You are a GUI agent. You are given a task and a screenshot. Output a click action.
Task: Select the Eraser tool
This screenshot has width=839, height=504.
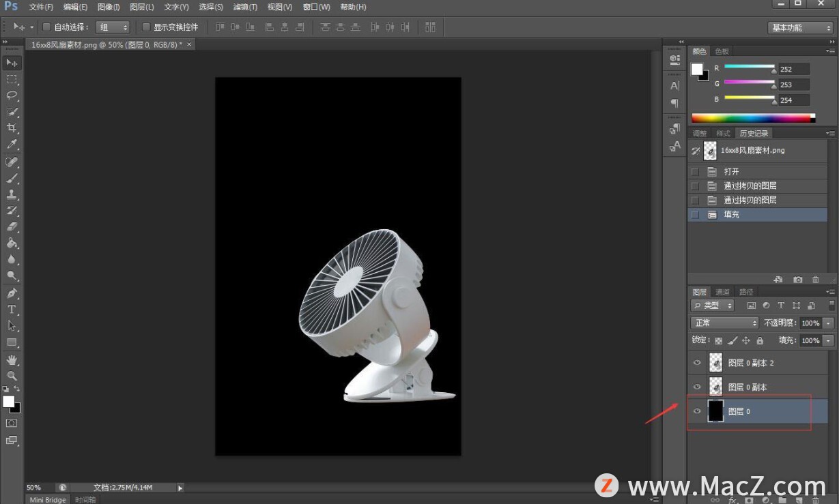[12, 227]
